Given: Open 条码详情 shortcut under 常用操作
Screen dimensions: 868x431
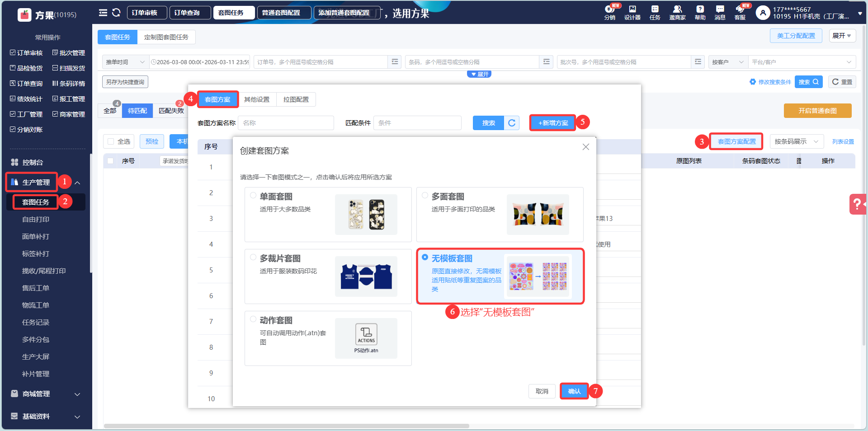Looking at the screenshot, I should [69, 84].
